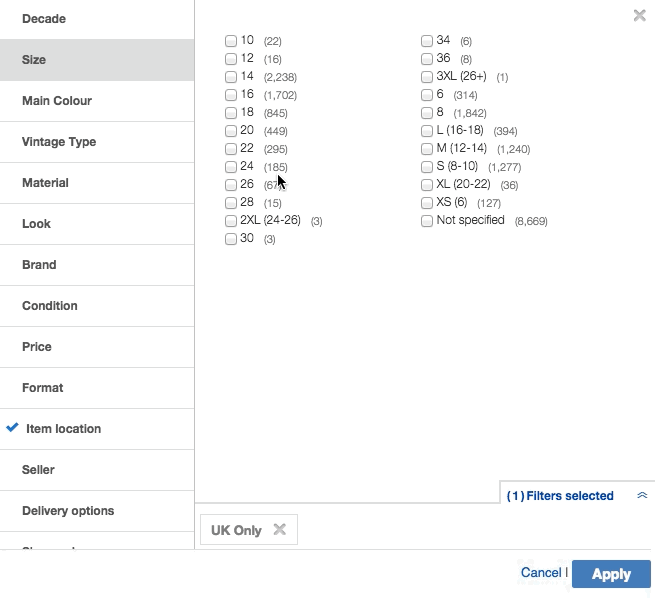Open the Condition filter category
655x598 pixels.
(x=97, y=305)
